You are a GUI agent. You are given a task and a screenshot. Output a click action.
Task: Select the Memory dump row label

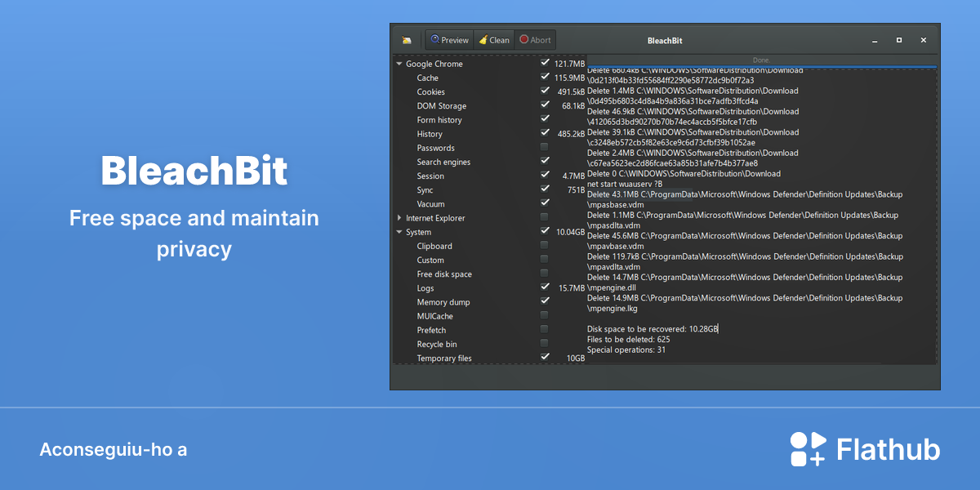443,302
